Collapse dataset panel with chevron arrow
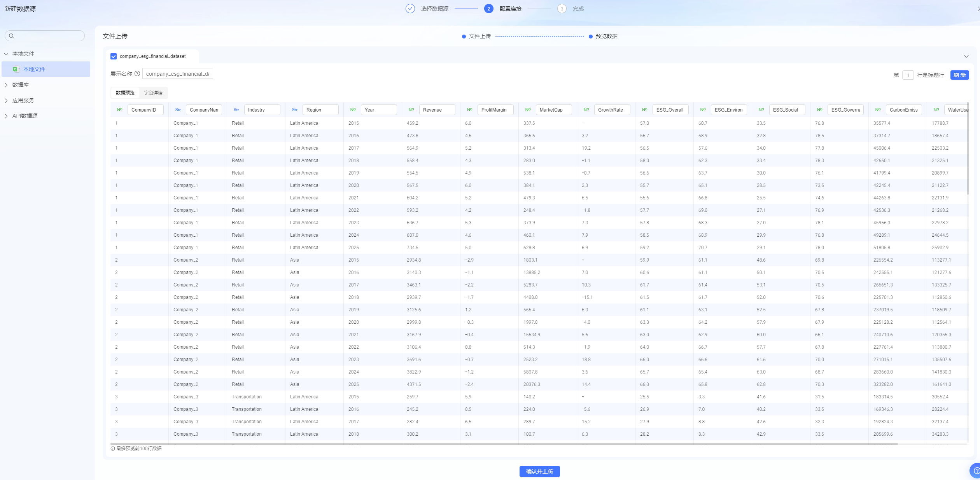Screen dimensions: 980x480 coord(966,56)
